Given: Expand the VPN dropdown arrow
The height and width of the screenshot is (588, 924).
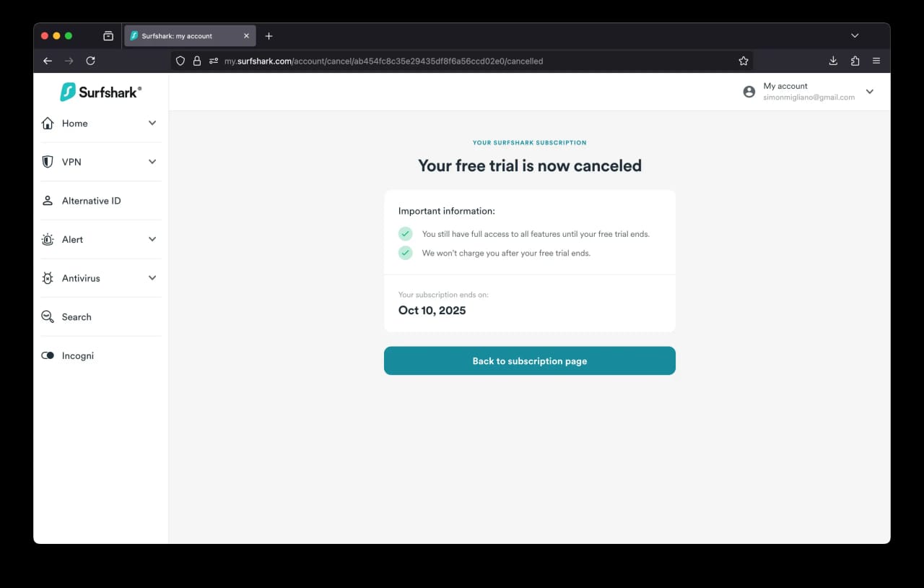Looking at the screenshot, I should pos(152,162).
